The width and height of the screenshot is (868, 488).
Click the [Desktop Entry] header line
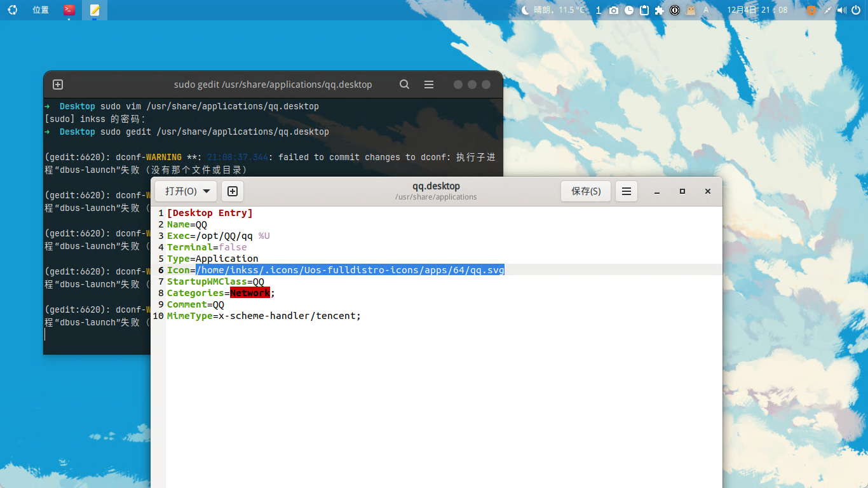pyautogui.click(x=210, y=213)
